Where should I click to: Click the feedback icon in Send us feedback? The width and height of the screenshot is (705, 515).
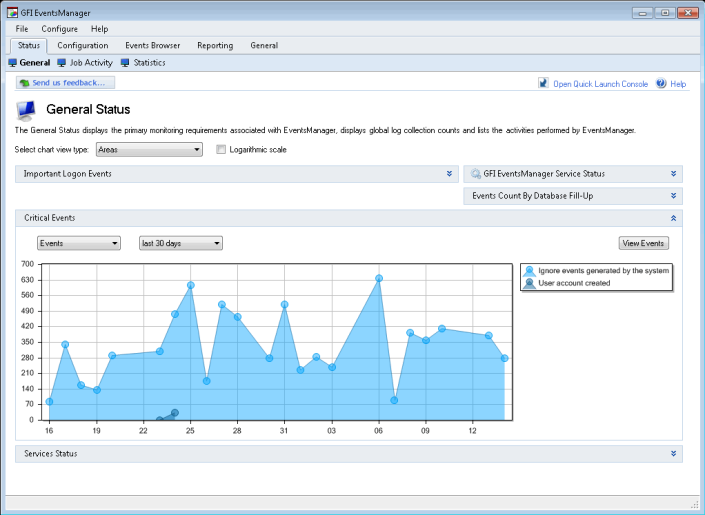pyautogui.click(x=25, y=83)
